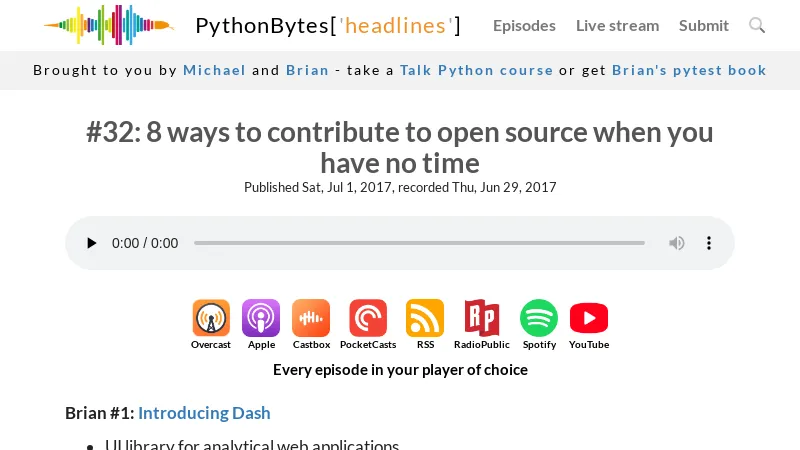Go to the Episodes page
Viewport: 800px width, 450px height.
[x=524, y=26]
